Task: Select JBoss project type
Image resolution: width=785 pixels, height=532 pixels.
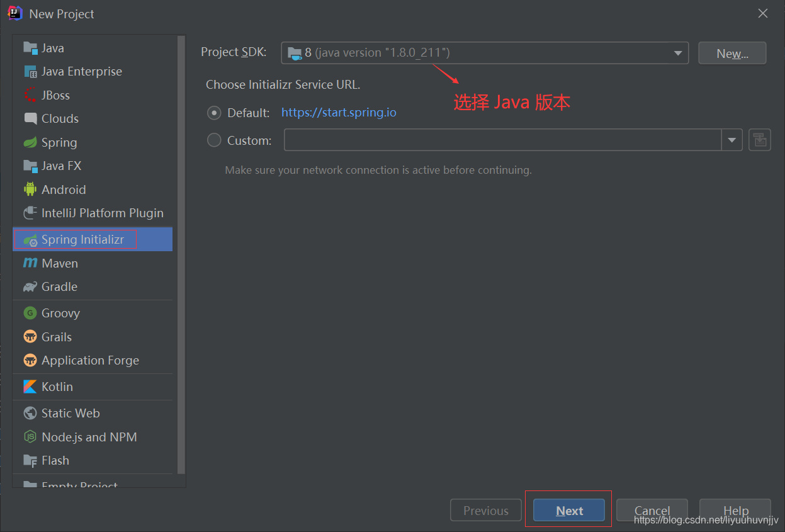Action: 93,95
